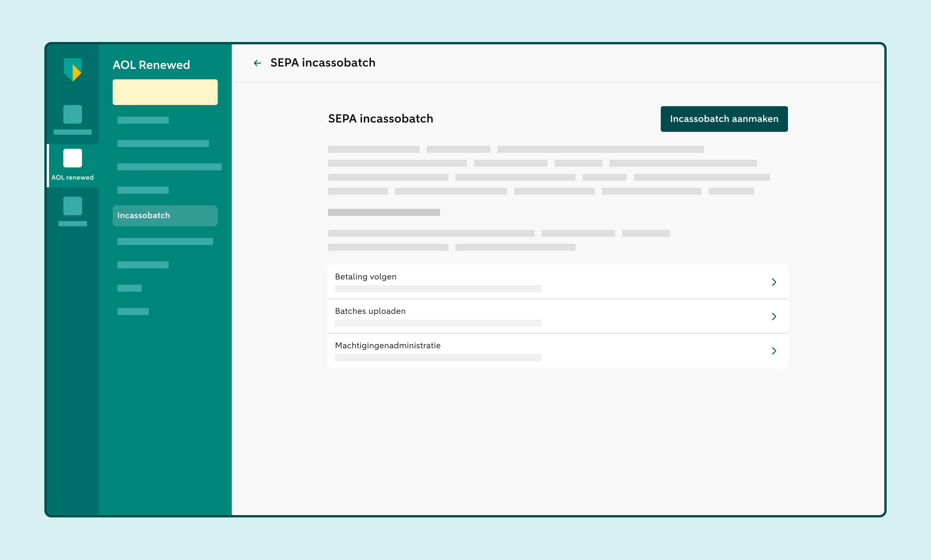The image size is (931, 560).
Task: Select the AOL renewed sidebar icon
Action: pos(72,158)
